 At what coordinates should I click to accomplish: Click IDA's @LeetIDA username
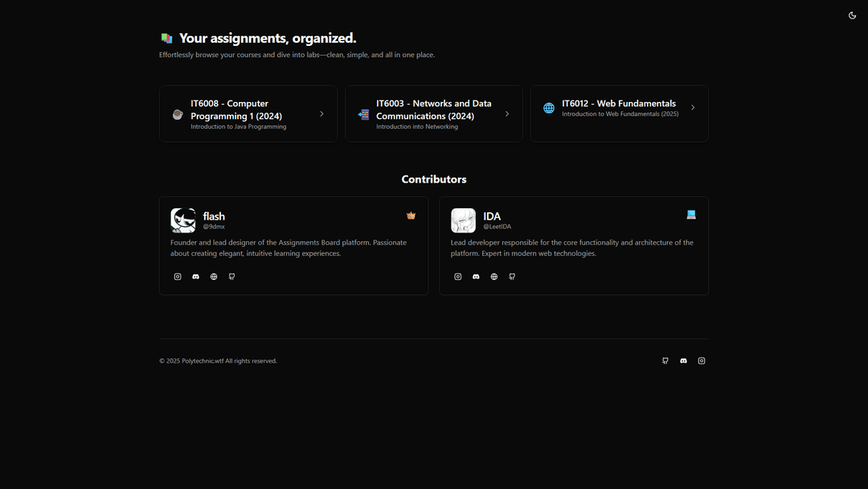tap(497, 226)
